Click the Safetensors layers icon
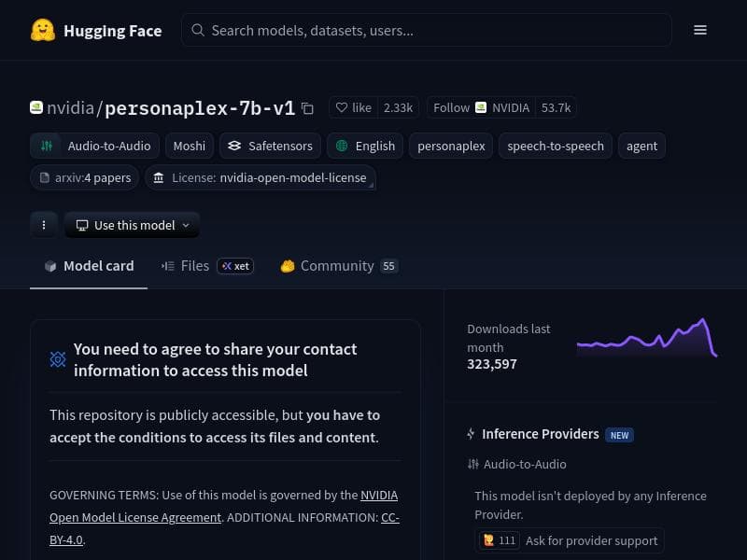Viewport: 747px width, 560px height. click(x=234, y=146)
